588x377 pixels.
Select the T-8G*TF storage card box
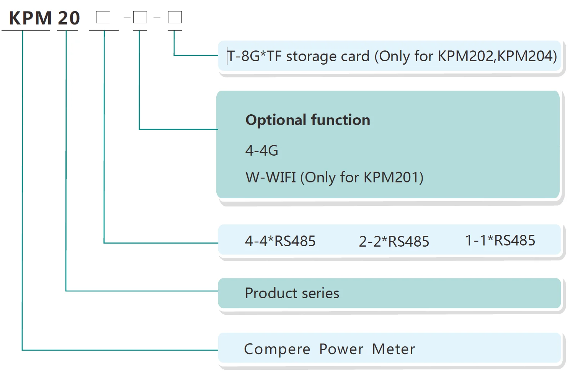(390, 56)
